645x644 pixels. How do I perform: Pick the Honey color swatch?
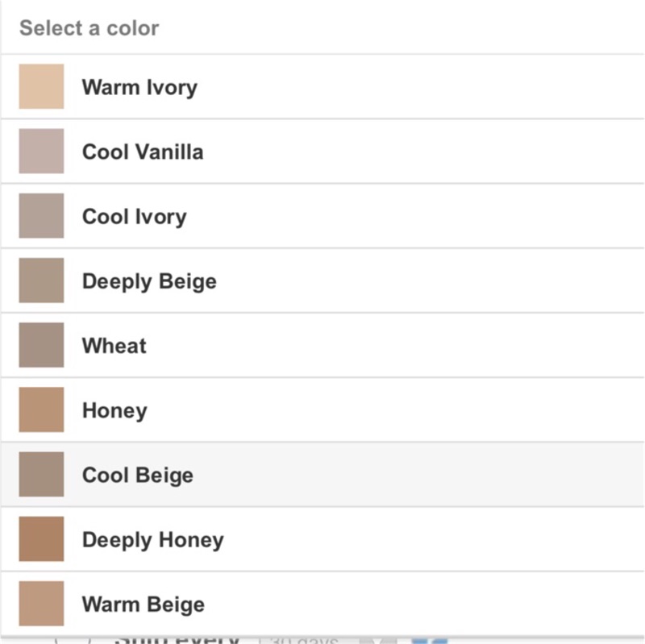click(x=41, y=409)
